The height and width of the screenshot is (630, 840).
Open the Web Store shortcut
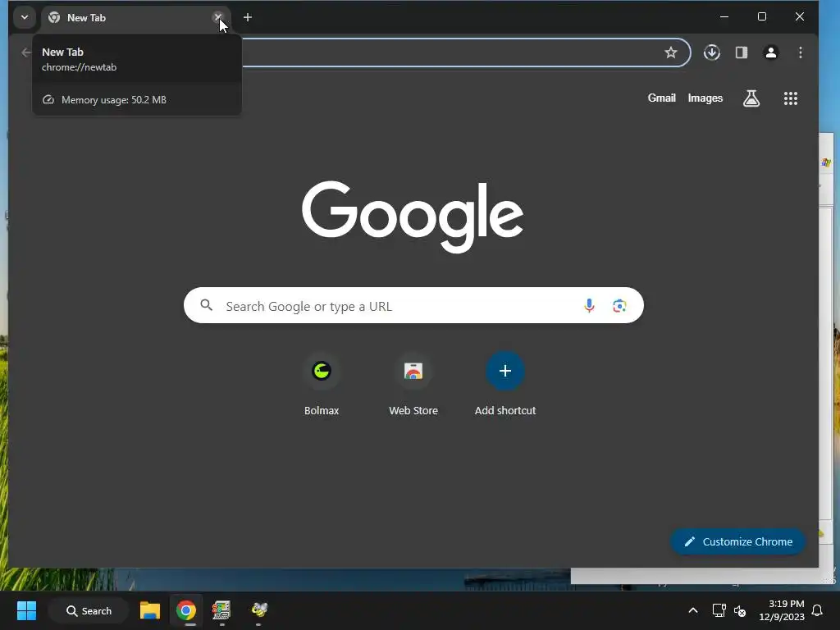[413, 383]
